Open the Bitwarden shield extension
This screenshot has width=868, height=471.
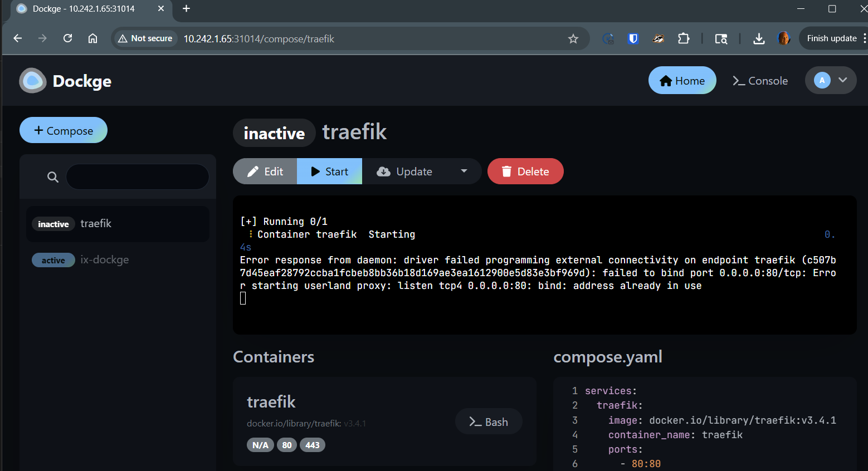633,38
